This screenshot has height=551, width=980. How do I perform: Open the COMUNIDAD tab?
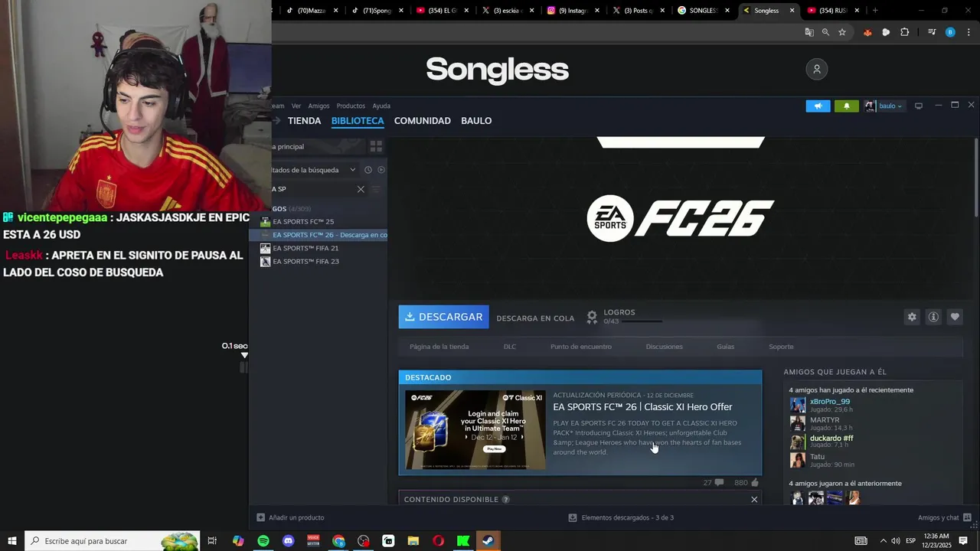422,121
